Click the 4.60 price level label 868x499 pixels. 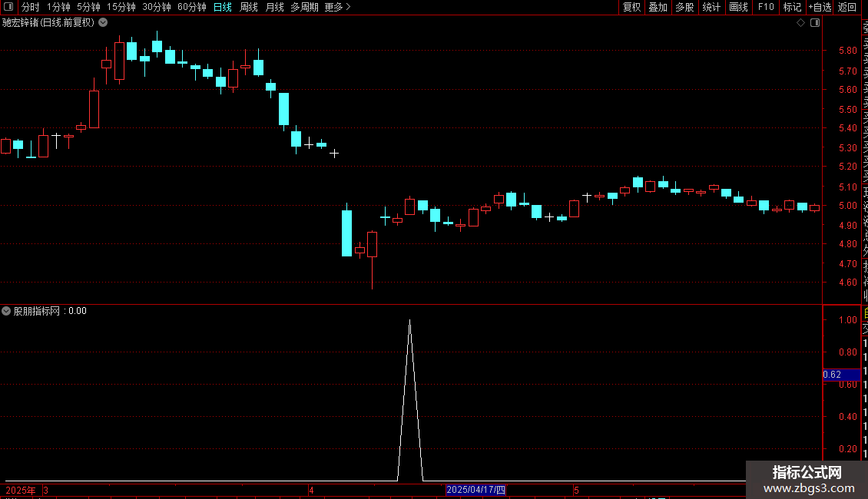(847, 283)
